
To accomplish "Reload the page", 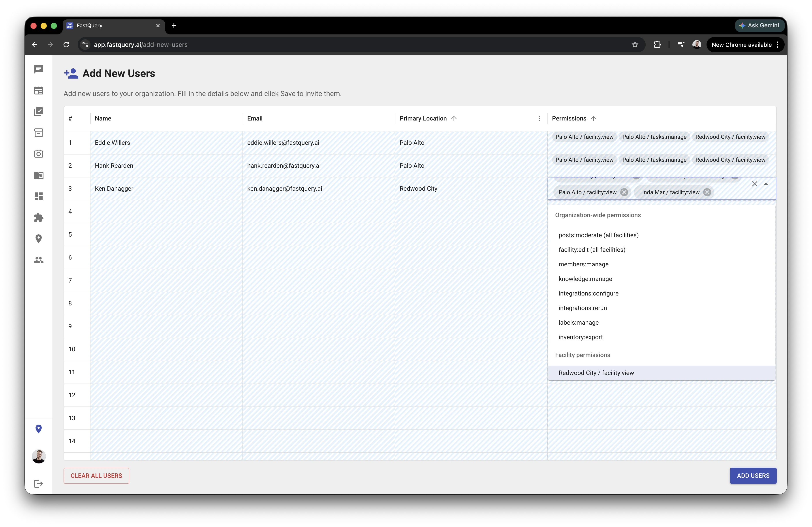I will point(66,45).
